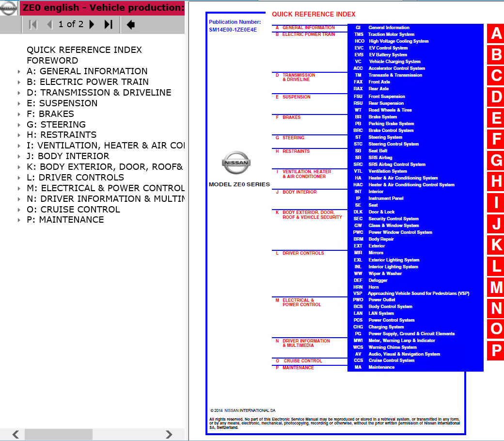Click red section tab K
504x441 pixels.
tap(496, 245)
